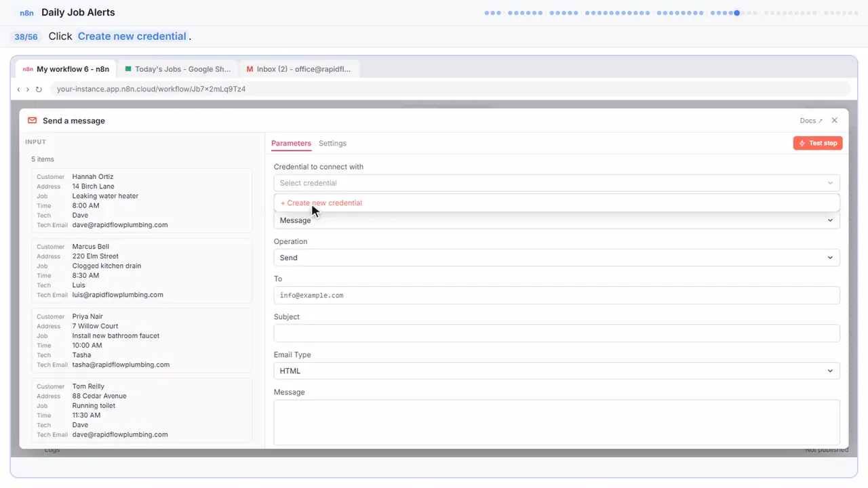Image resolution: width=868 pixels, height=488 pixels.
Task: Switch to Today's Jobs Google Sheets tab
Action: (178, 69)
